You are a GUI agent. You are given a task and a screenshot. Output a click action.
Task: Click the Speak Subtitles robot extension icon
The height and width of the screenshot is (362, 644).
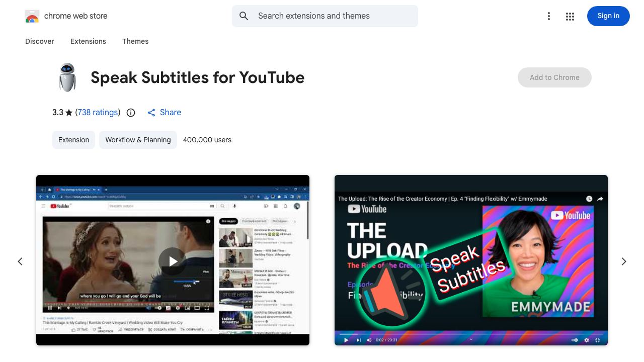[x=67, y=77]
